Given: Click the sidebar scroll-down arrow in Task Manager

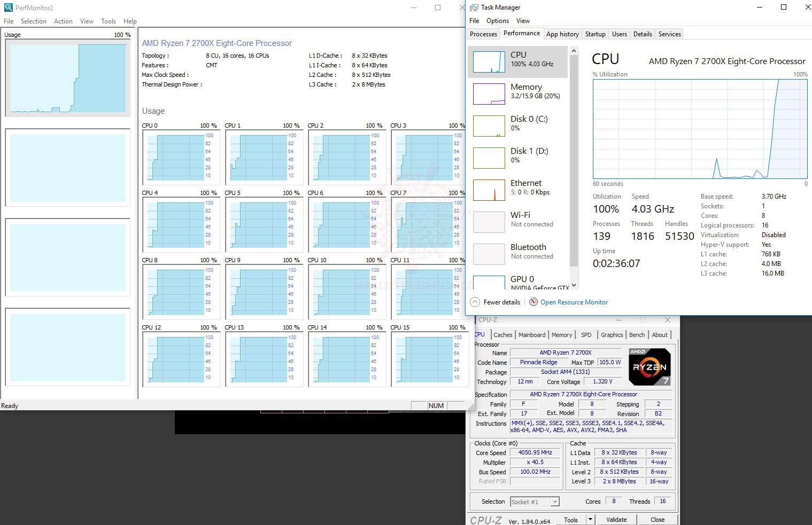Looking at the screenshot, I should click(574, 285).
